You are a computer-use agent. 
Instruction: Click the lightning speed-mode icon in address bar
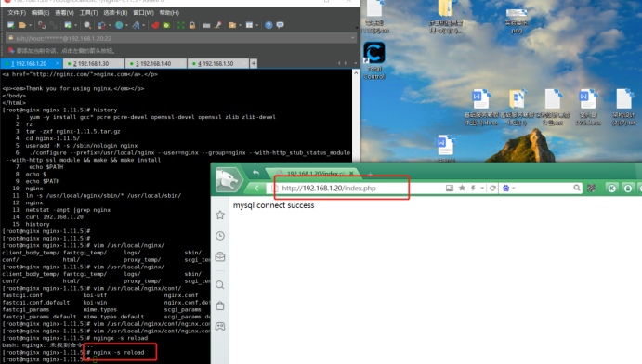coord(473,188)
